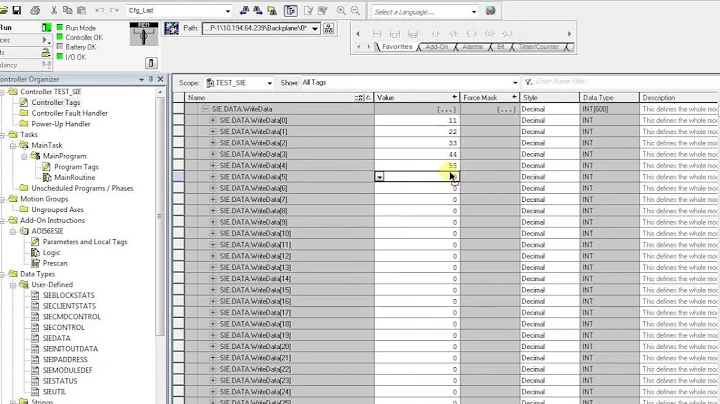This screenshot has width=720, height=404.
Task: Click the Controller Organizer scrollbar
Action: coord(159,216)
